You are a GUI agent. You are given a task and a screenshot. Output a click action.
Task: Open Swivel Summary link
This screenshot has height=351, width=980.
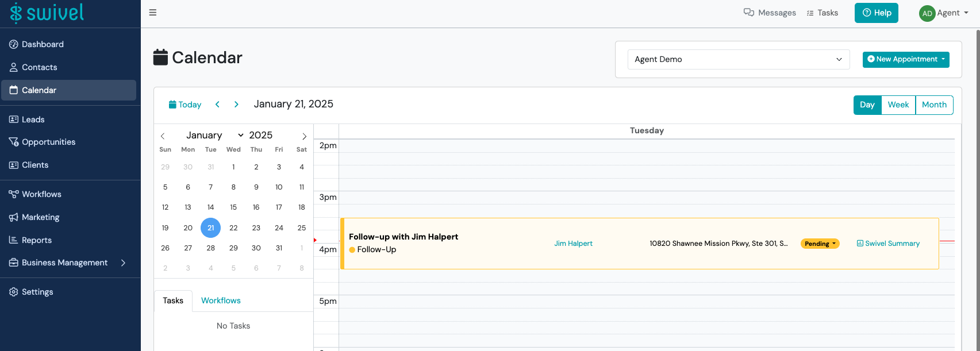click(888, 244)
